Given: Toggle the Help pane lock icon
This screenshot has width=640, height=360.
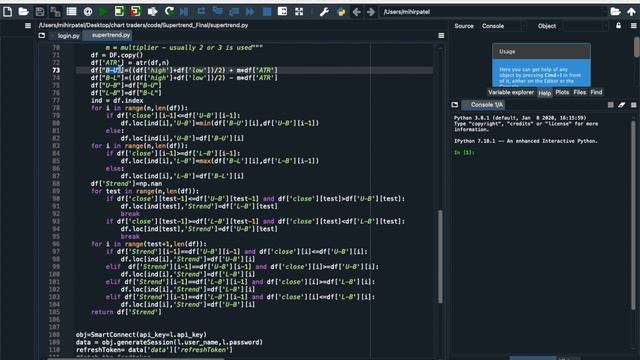Looking at the screenshot, I should click(x=618, y=26).
